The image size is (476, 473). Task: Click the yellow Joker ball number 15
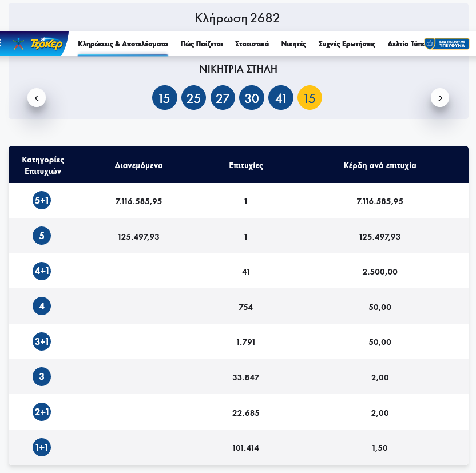(x=310, y=98)
